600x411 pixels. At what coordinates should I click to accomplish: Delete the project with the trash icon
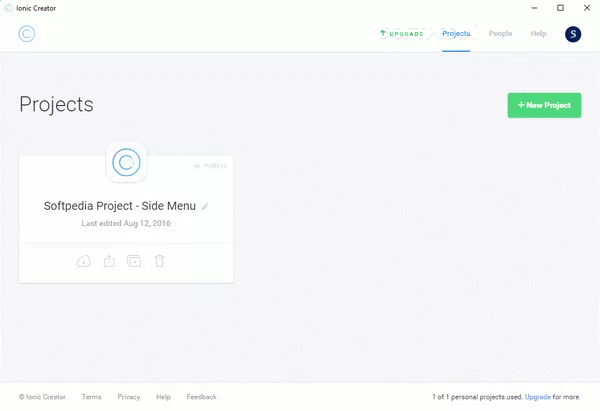coord(159,261)
